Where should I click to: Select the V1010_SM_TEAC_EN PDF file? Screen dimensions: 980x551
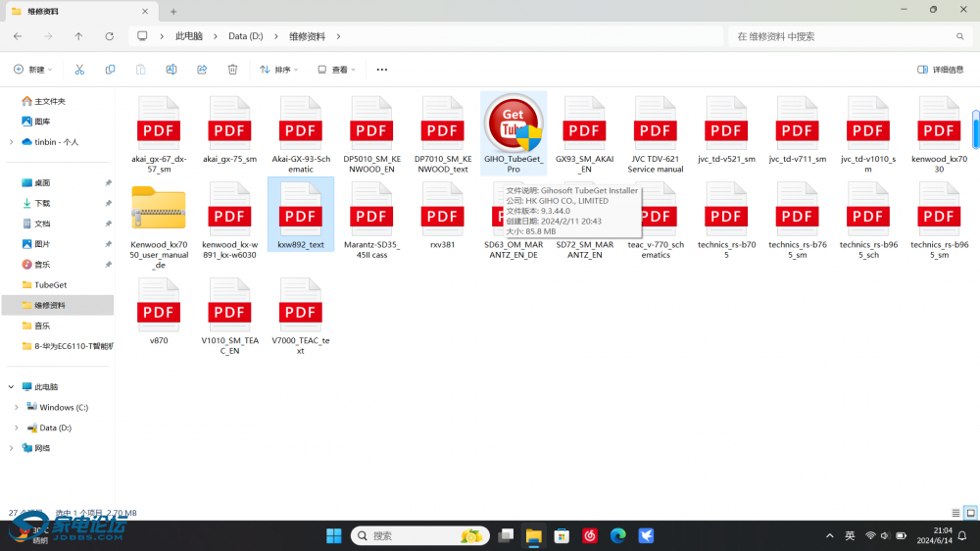coord(229,316)
